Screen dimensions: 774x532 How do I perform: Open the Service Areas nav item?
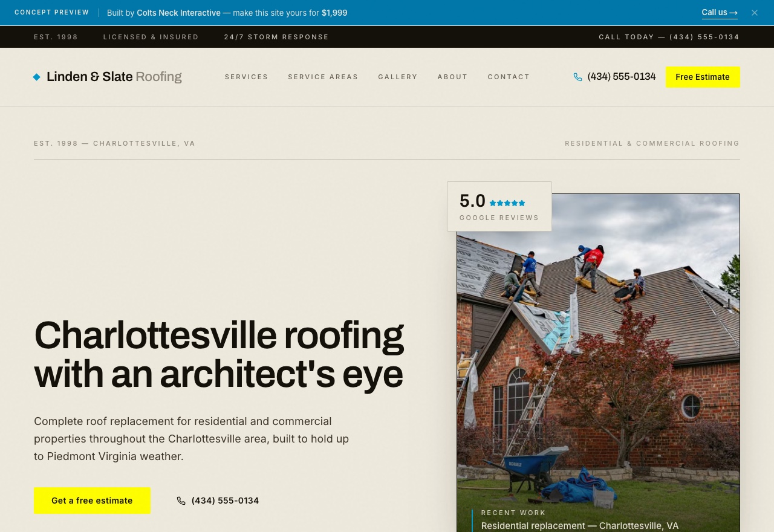pyautogui.click(x=323, y=77)
